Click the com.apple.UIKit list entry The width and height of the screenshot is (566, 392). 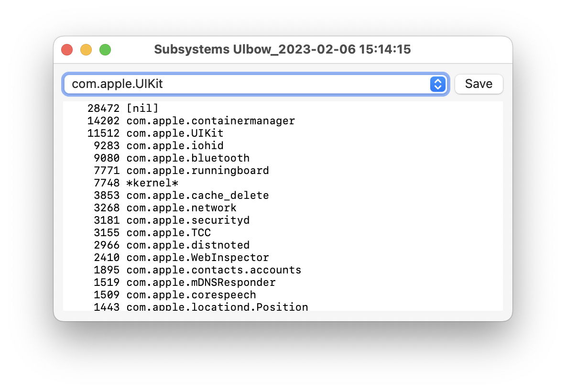[174, 133]
